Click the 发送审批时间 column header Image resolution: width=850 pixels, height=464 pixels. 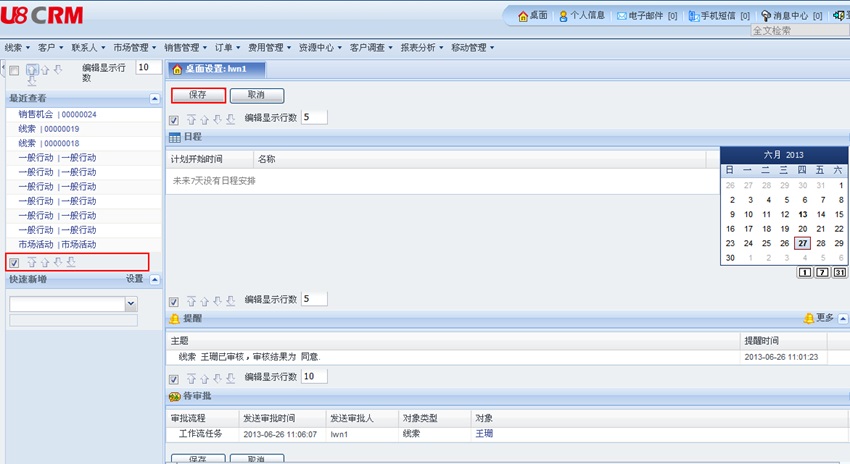[x=282, y=418]
